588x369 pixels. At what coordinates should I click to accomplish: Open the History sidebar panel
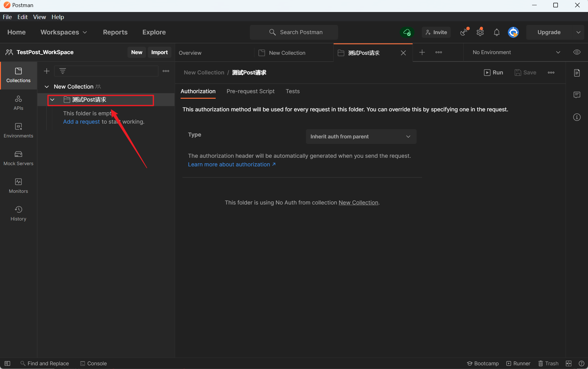tap(18, 214)
